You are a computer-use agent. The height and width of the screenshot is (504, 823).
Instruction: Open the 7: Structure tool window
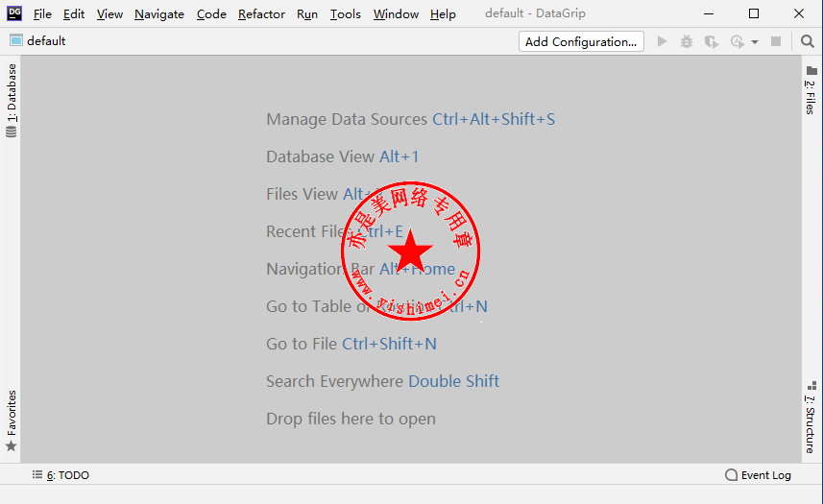(x=811, y=417)
